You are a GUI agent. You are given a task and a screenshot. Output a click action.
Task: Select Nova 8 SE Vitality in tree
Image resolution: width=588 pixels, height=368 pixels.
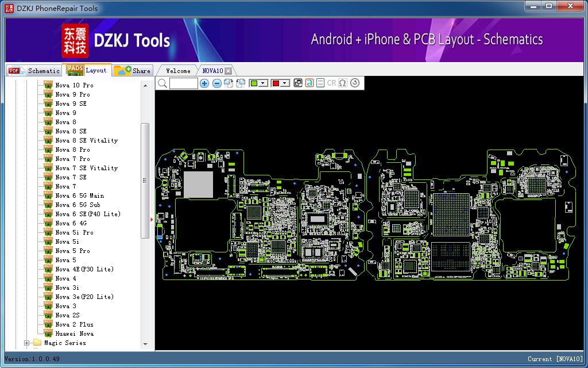click(x=86, y=140)
